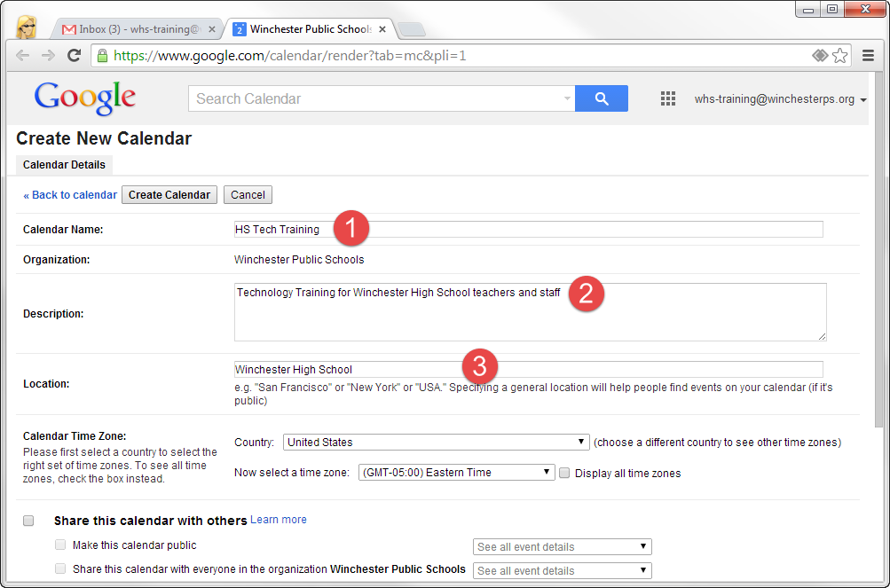This screenshot has width=890, height=588.
Task: Open the Country dropdown
Action: click(436, 443)
